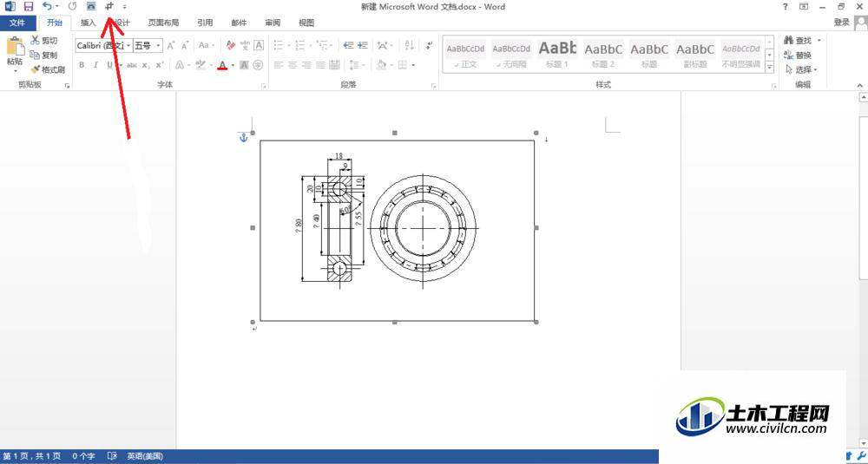868x464 pixels.
Task: Click the picture icon in quick access toolbar
Action: 91,7
